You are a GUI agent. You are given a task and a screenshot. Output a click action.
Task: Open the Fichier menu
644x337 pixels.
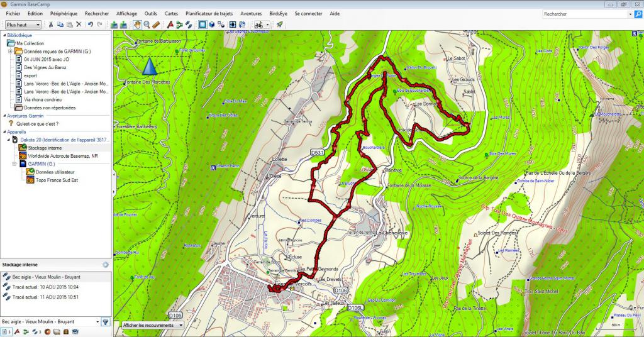pos(13,14)
